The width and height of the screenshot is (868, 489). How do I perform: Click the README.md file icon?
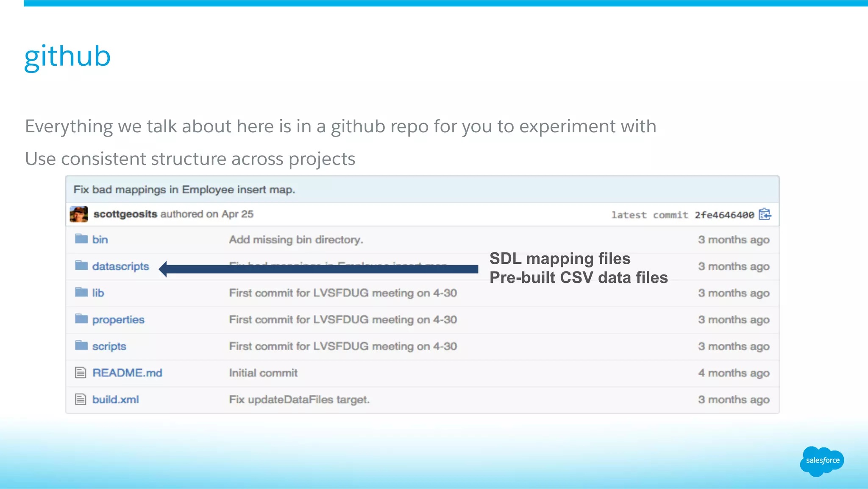coord(81,373)
